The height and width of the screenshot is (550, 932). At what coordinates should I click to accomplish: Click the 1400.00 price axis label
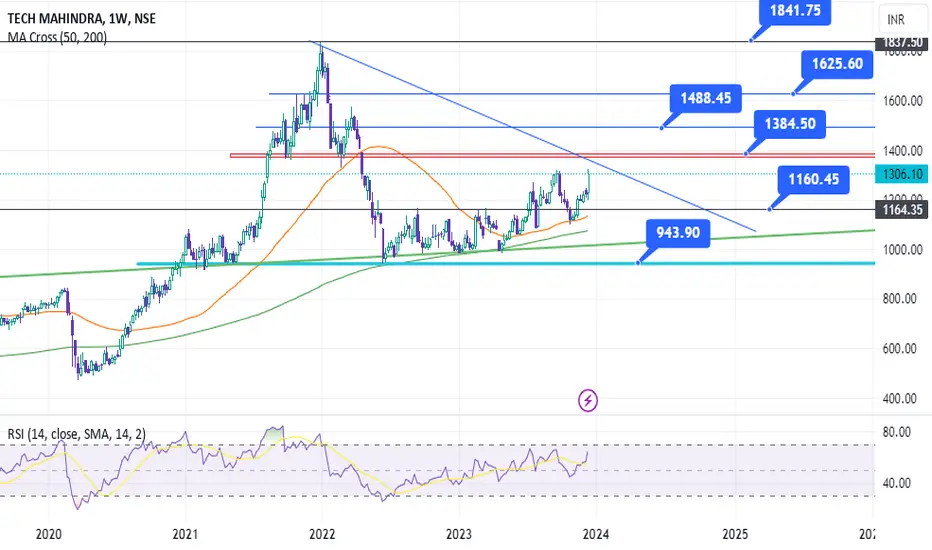pyautogui.click(x=902, y=151)
